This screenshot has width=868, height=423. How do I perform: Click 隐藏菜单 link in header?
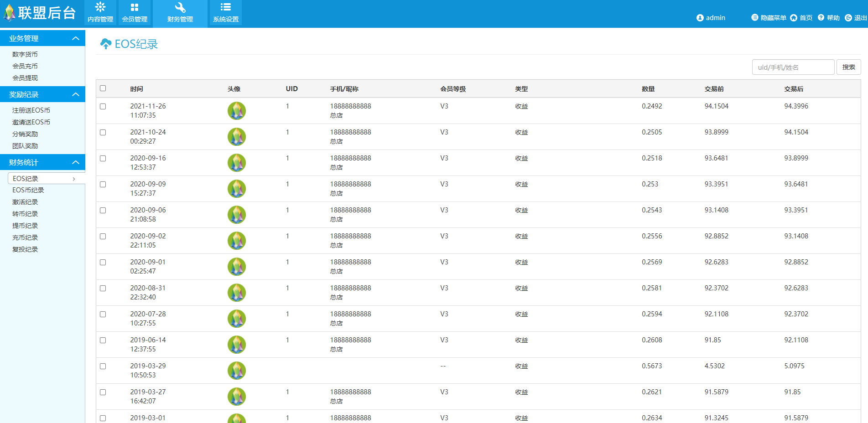(x=769, y=18)
